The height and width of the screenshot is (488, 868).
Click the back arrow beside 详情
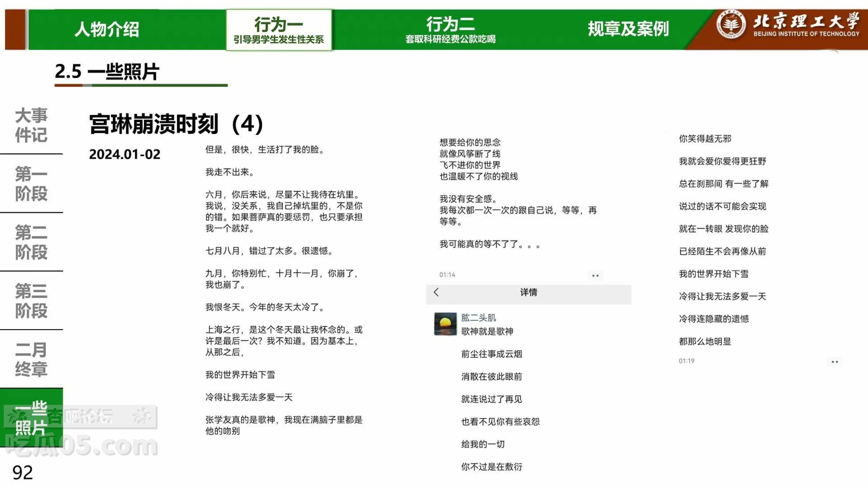436,292
